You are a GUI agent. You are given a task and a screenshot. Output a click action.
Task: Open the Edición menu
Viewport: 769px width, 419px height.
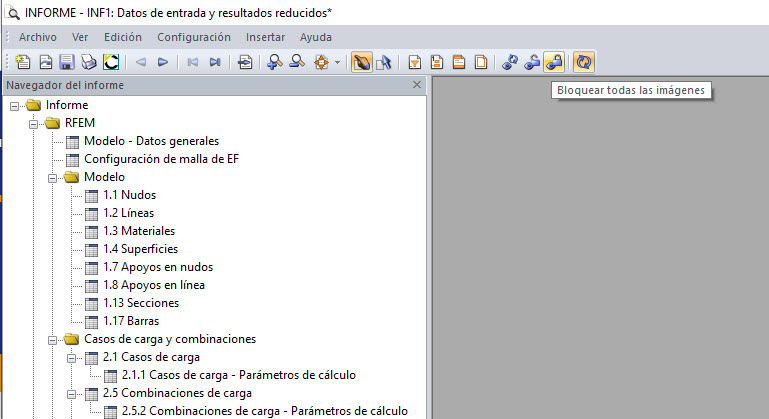(x=123, y=37)
